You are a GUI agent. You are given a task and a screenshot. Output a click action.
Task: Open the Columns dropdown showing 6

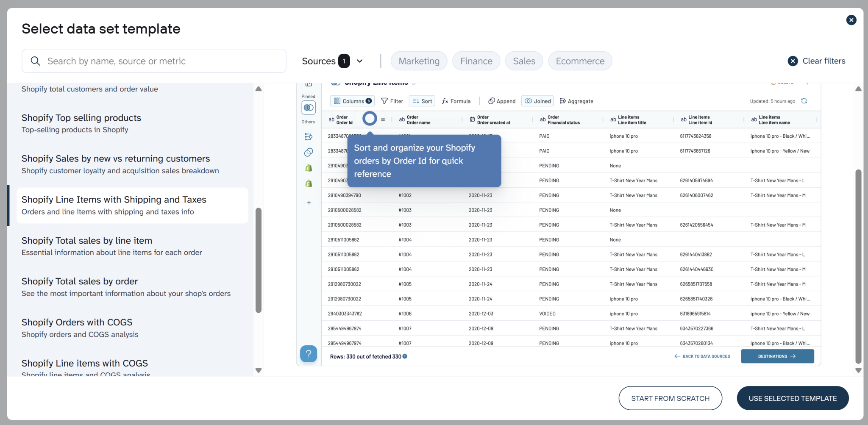pyautogui.click(x=352, y=101)
